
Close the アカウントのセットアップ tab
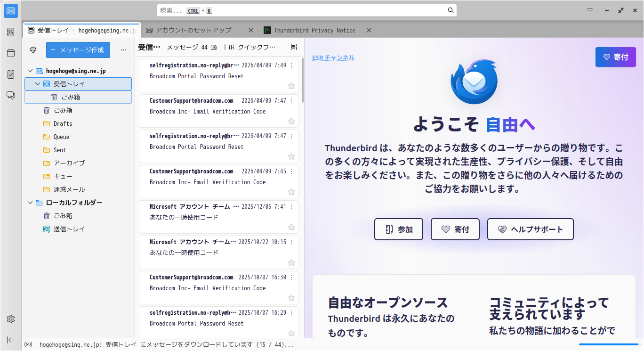pos(251,30)
